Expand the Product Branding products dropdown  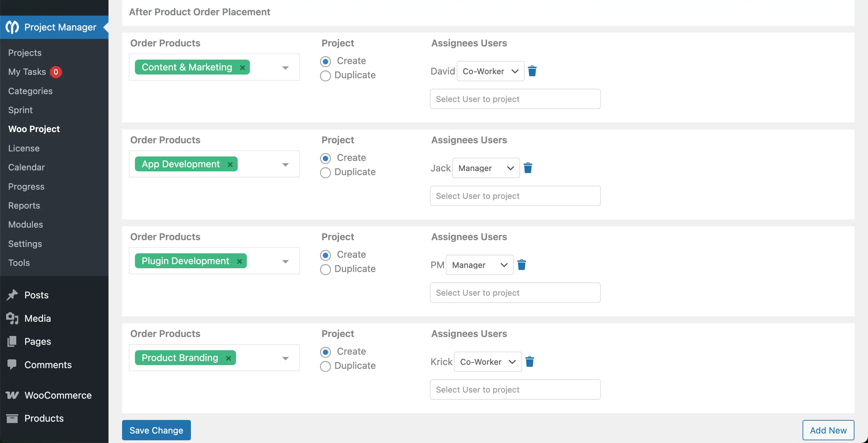click(285, 358)
